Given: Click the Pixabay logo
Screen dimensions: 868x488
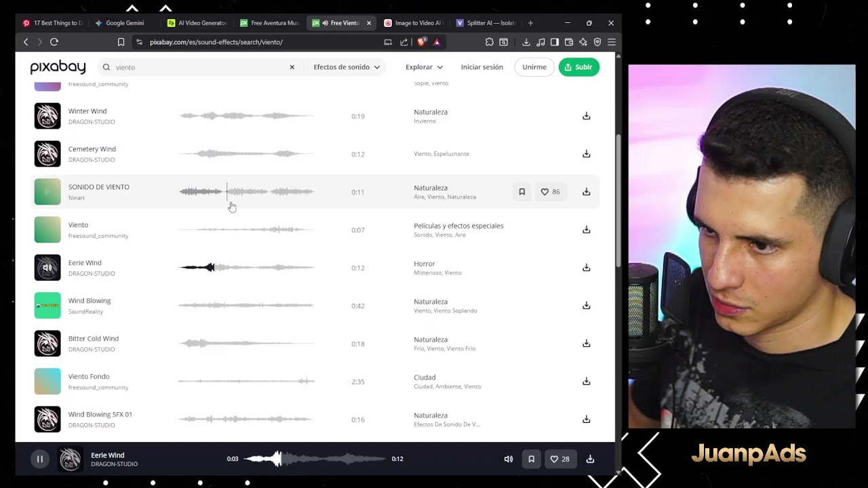Looking at the screenshot, I should click(58, 66).
